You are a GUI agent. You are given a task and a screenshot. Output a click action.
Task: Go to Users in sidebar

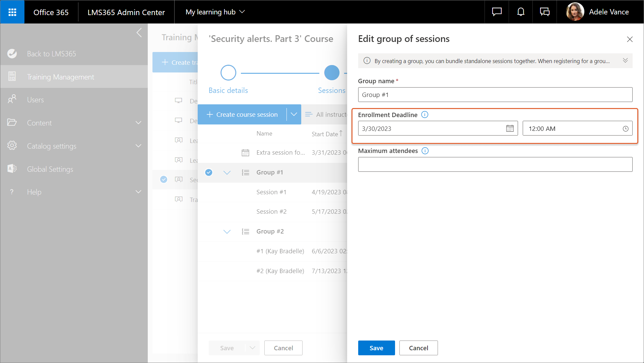[35, 100]
